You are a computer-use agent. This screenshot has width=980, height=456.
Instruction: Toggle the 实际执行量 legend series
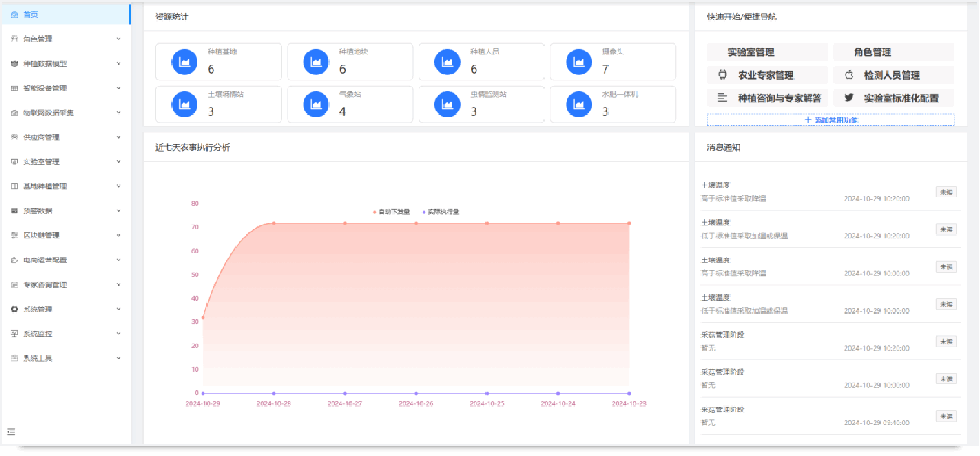click(x=441, y=212)
